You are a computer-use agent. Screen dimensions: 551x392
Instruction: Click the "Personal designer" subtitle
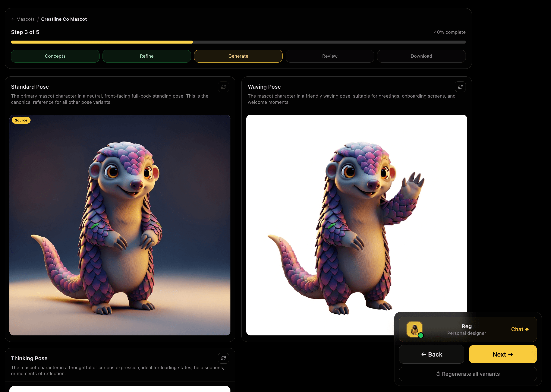pyautogui.click(x=466, y=333)
